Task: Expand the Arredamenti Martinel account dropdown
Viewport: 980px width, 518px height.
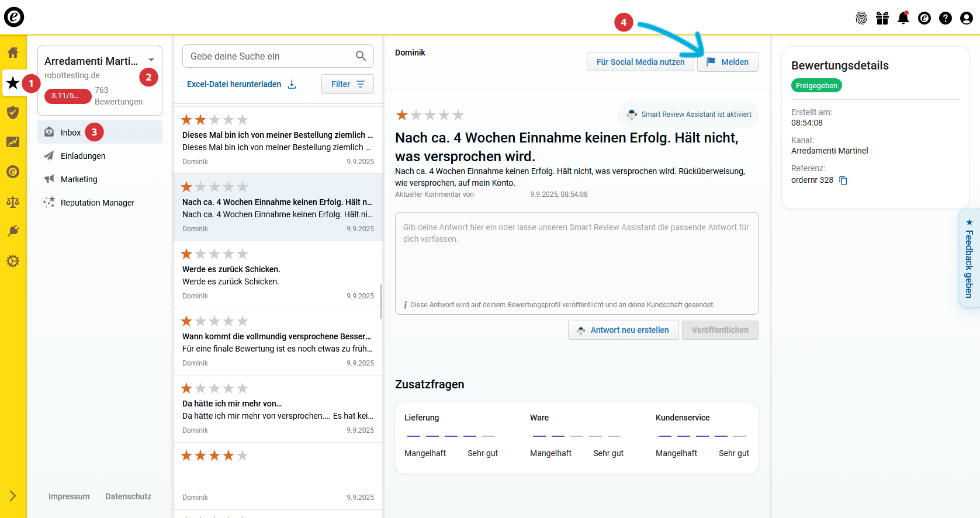Action: coord(151,60)
